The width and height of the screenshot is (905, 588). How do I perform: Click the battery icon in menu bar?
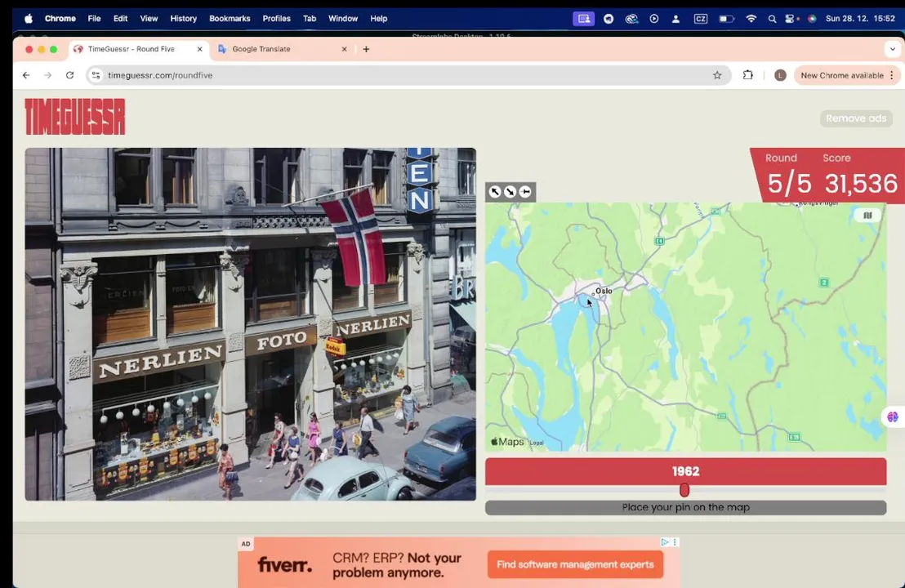[x=726, y=19]
